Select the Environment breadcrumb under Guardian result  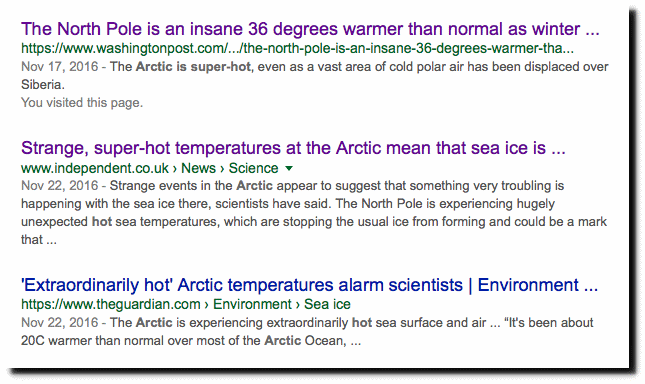pyautogui.click(x=252, y=304)
